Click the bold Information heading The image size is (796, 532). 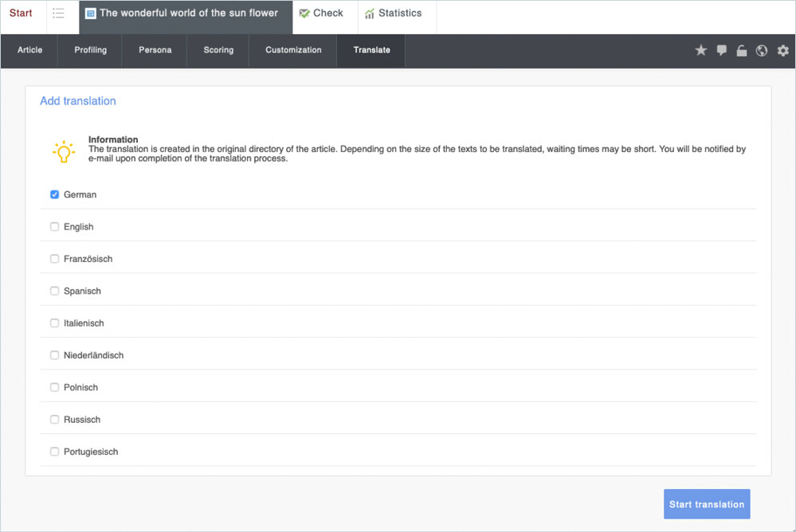click(113, 139)
